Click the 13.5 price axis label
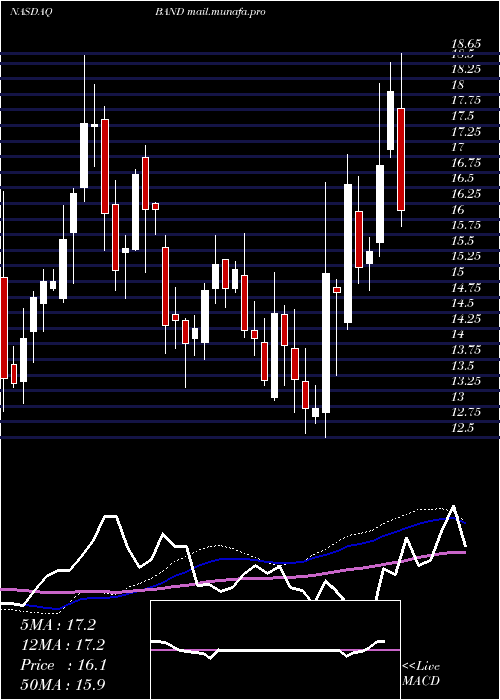 [462, 366]
